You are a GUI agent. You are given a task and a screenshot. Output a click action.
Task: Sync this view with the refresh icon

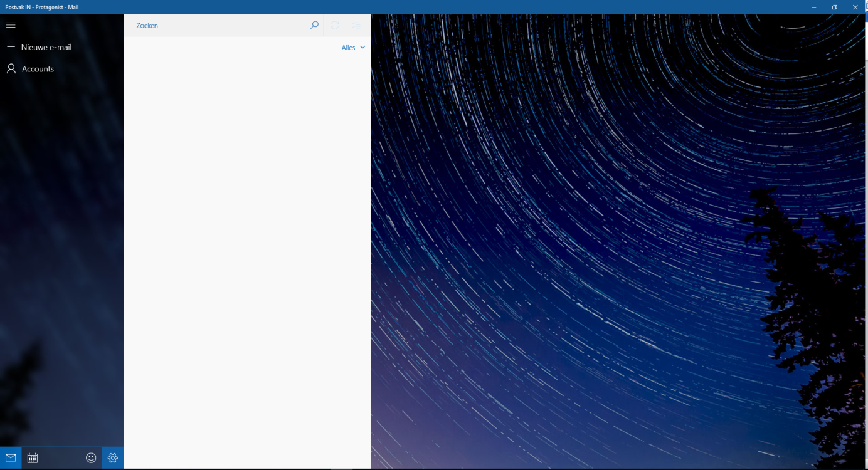click(335, 26)
